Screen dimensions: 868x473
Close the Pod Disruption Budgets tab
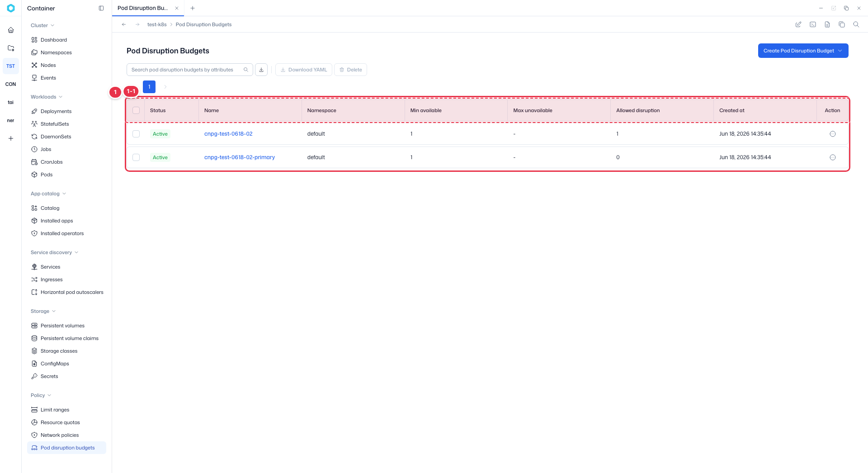pos(177,8)
